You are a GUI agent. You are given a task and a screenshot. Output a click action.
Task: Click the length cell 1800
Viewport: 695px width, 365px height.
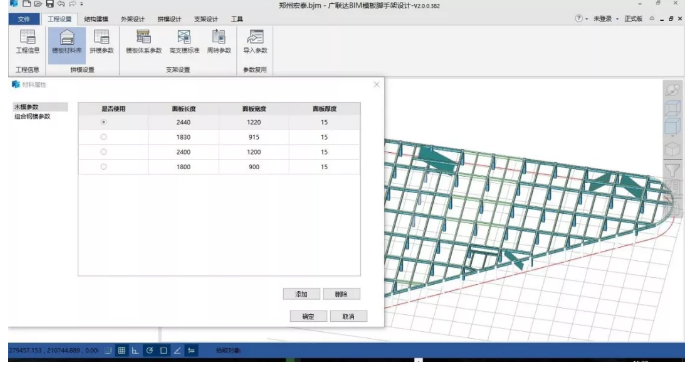tap(184, 167)
